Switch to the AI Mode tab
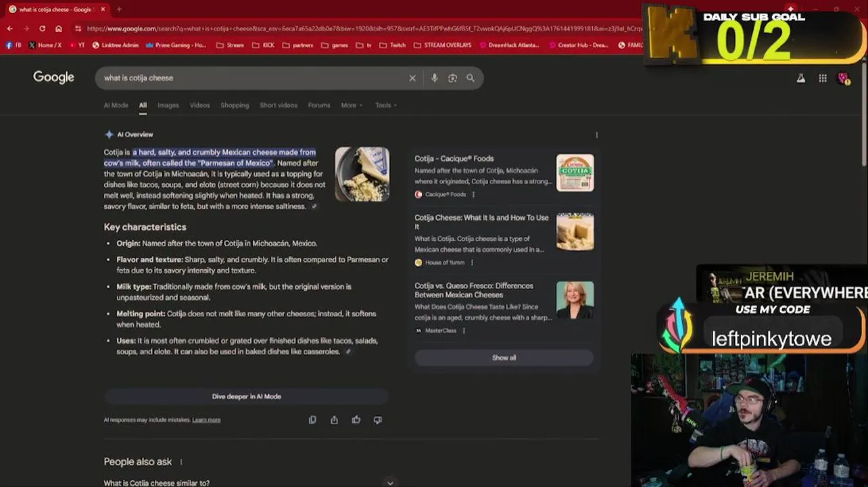868x487 pixels. click(116, 106)
